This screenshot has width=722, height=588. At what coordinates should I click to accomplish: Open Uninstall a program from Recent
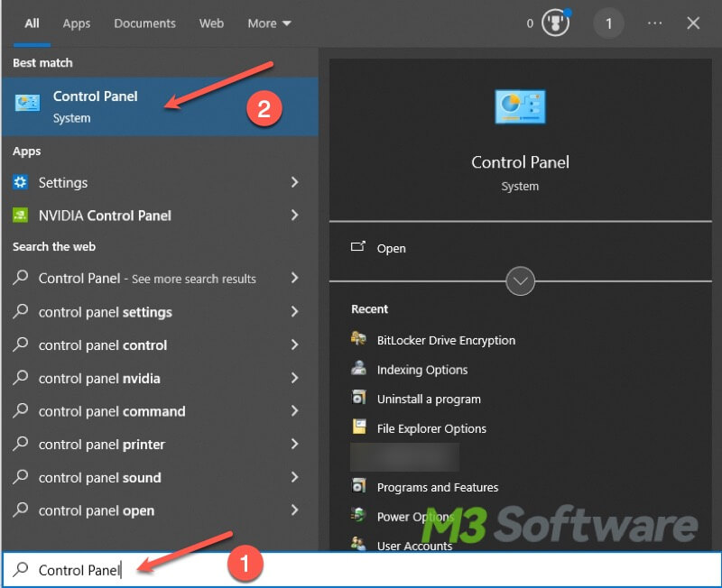(429, 400)
